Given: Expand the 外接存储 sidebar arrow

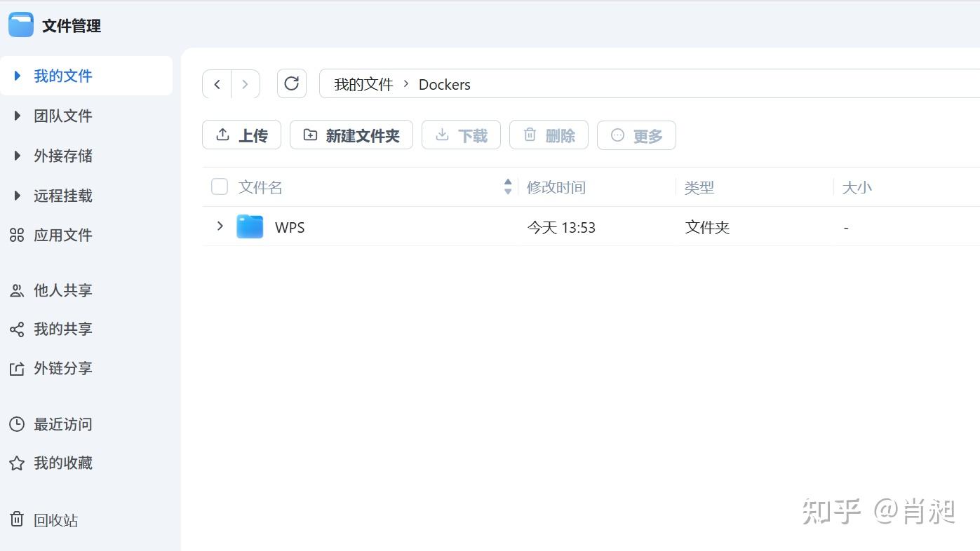Looking at the screenshot, I should [x=18, y=156].
